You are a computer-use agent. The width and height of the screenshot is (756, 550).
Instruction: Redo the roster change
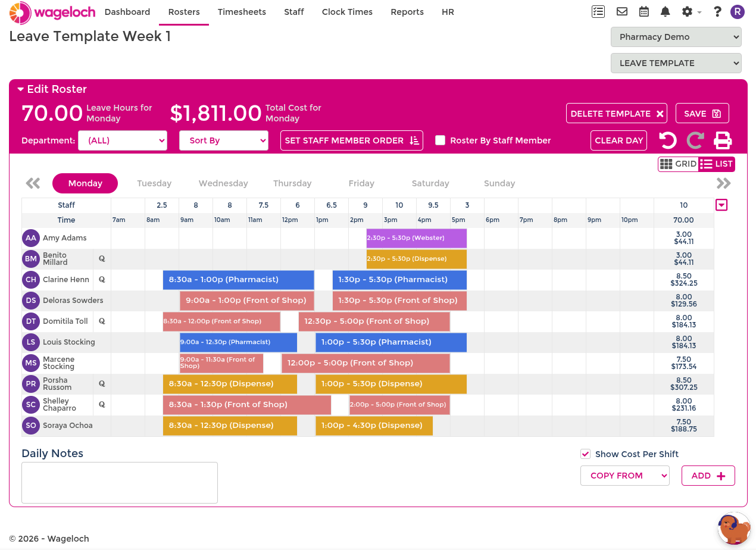(695, 140)
